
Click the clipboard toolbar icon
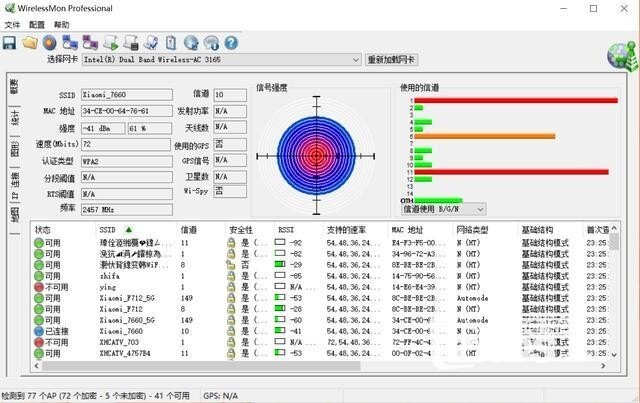172,43
